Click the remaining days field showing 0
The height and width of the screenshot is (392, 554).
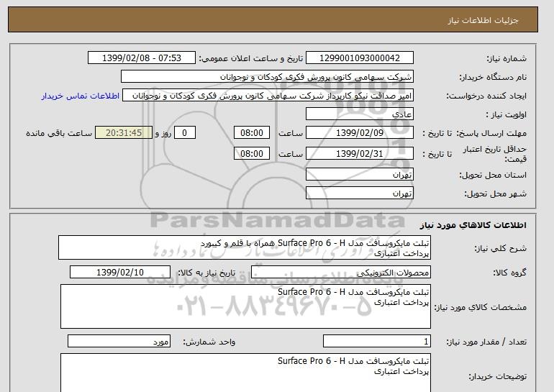[184, 133]
